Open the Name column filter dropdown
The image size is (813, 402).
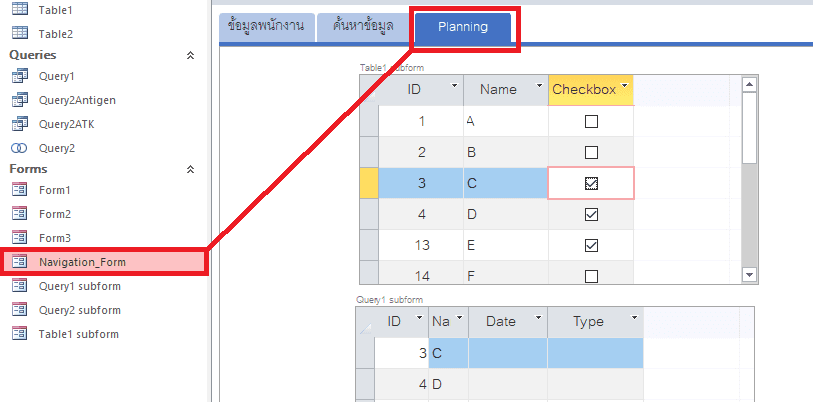click(539, 85)
